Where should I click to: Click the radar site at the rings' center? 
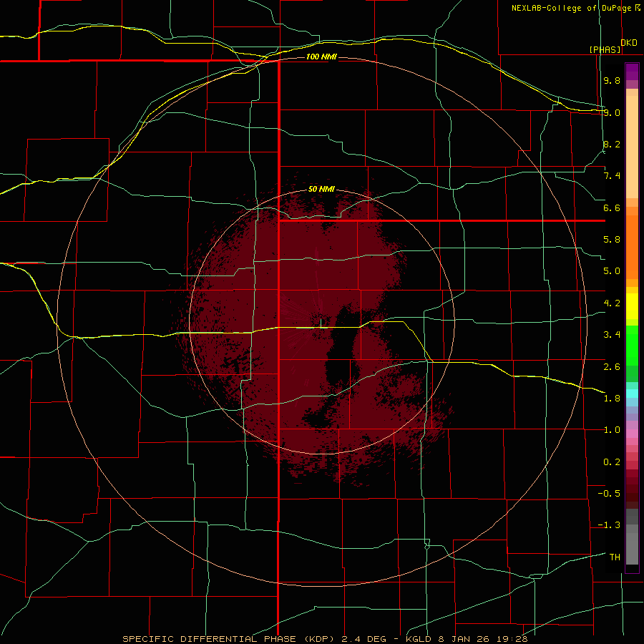click(321, 321)
